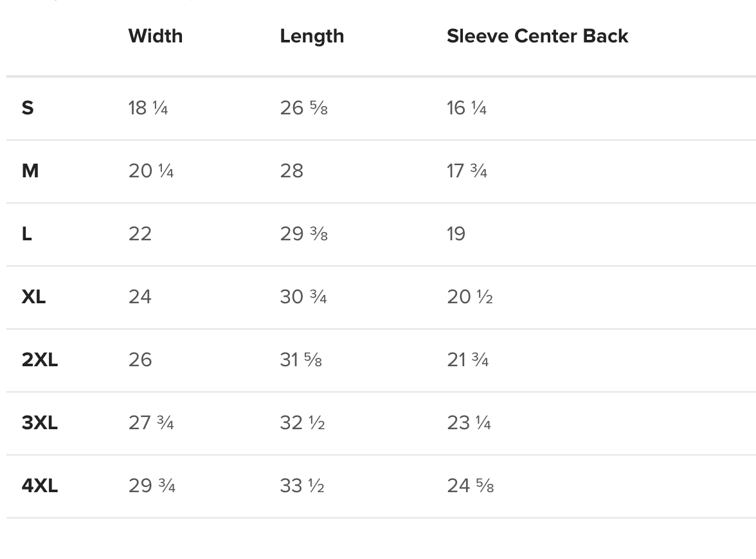Image resolution: width=756 pixels, height=559 pixels.
Task: Click the 23 ¼ sleeve value for 3XL
Action: point(469,423)
